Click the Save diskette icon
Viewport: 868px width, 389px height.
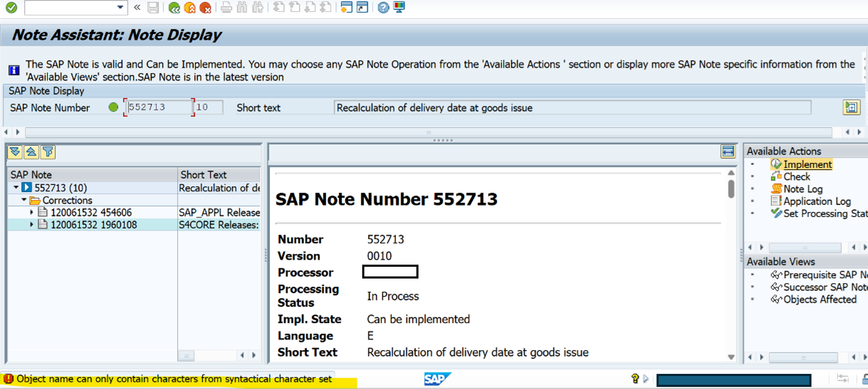click(x=153, y=8)
